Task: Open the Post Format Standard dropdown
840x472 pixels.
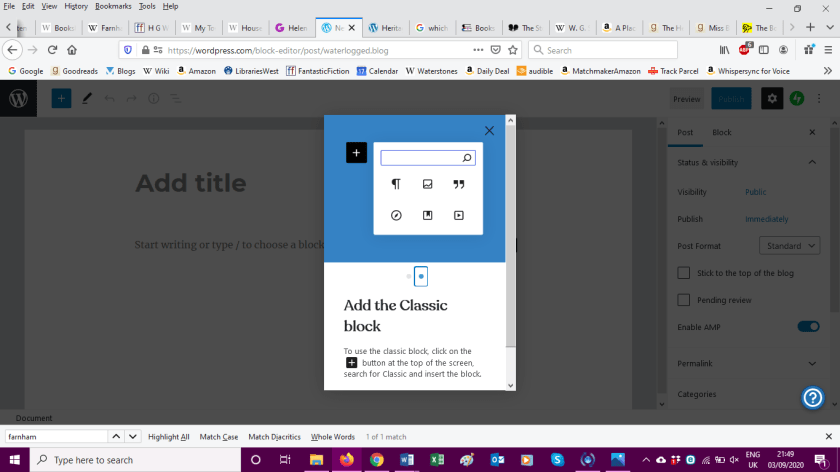Action: 789,246
